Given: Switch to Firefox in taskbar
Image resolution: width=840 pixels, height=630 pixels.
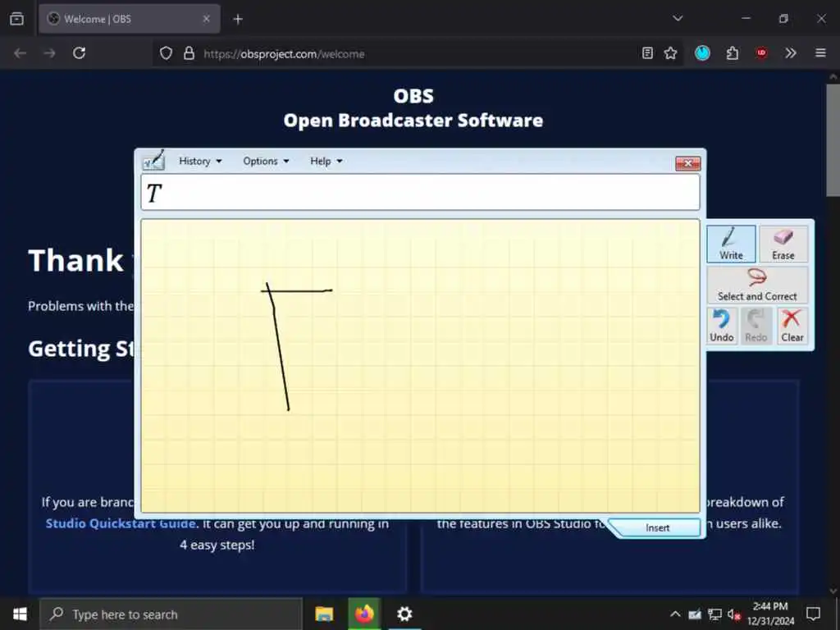Looking at the screenshot, I should click(x=364, y=614).
